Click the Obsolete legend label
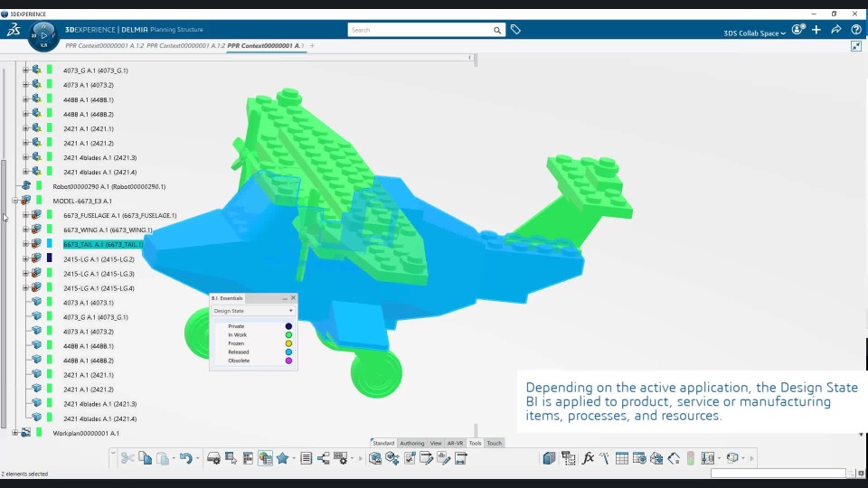This screenshot has width=868, height=488. coord(239,361)
